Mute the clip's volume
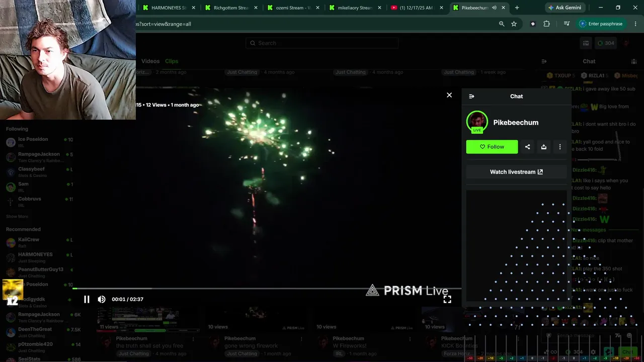This screenshot has height=362, width=644. [102, 299]
